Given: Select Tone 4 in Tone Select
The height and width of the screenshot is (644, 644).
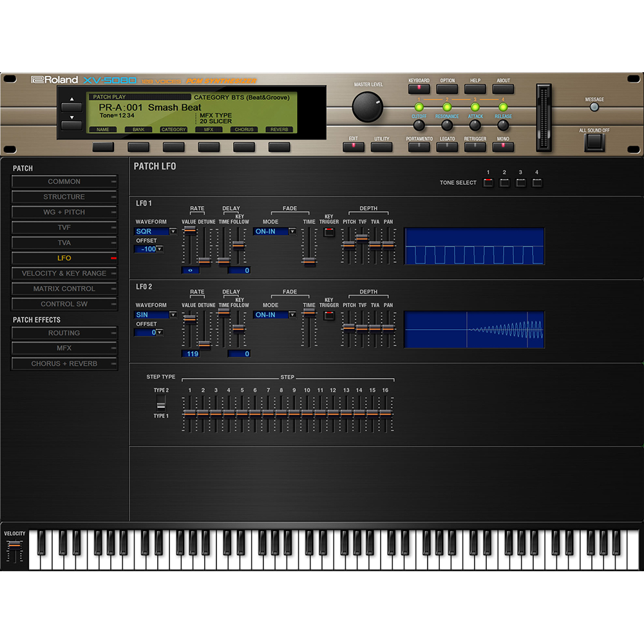Looking at the screenshot, I should pos(537,183).
